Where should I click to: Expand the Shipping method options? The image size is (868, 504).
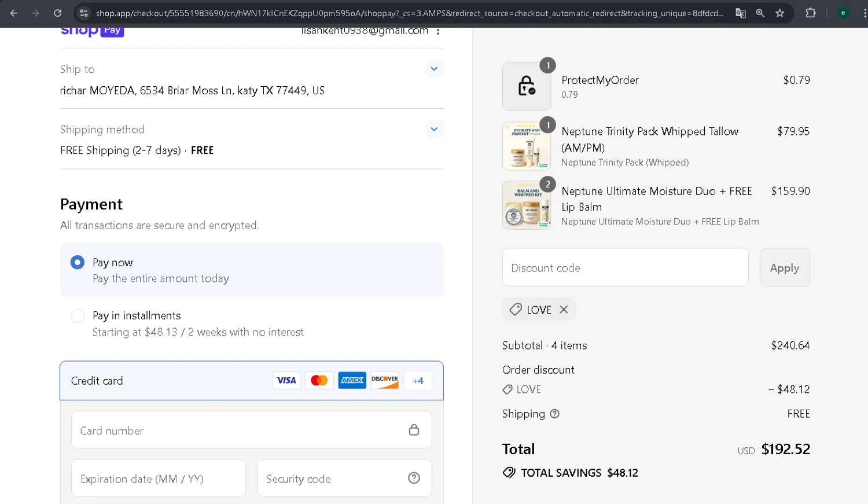coord(434,129)
